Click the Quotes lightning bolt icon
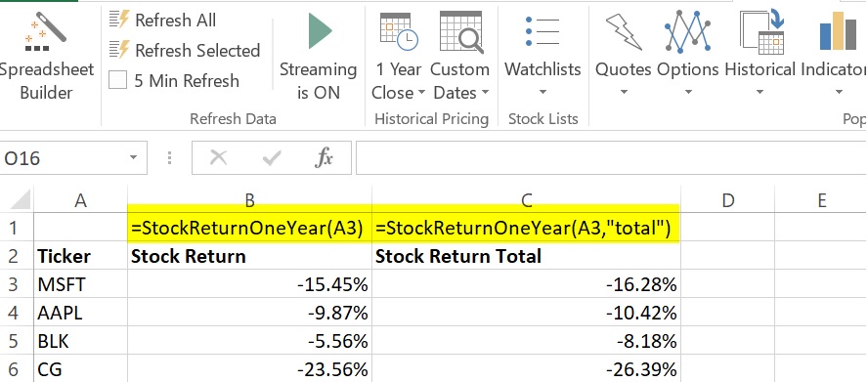The height and width of the screenshot is (382, 868). coord(624,32)
